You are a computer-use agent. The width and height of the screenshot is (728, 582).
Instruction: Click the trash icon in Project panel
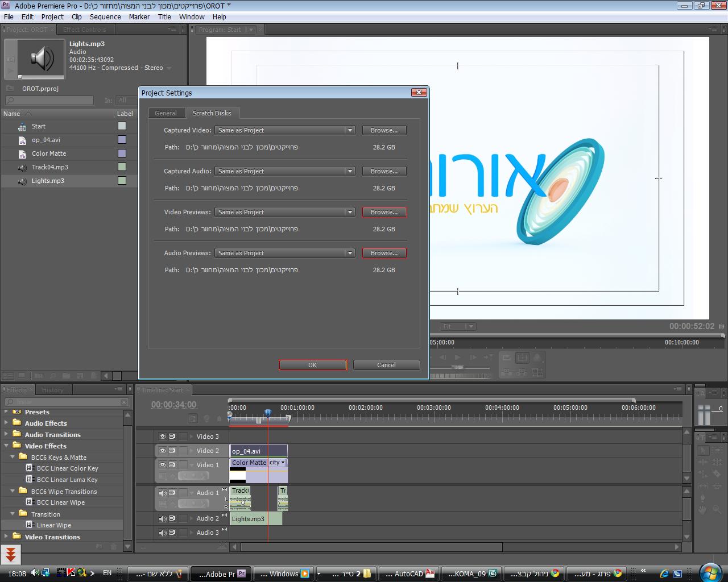tap(93, 376)
